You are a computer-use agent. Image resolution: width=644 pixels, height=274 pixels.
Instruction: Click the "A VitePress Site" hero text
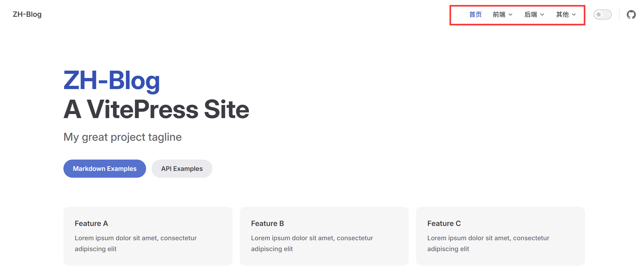click(156, 109)
